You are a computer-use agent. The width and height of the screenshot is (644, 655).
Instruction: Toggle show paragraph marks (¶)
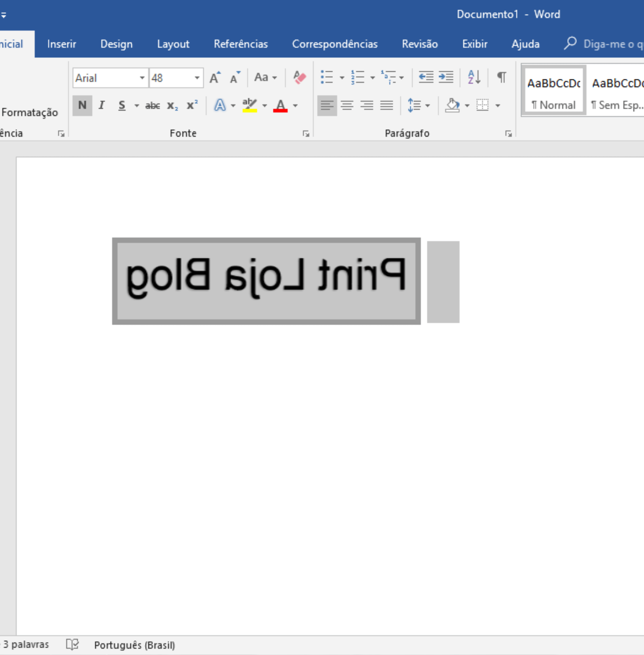click(x=502, y=77)
